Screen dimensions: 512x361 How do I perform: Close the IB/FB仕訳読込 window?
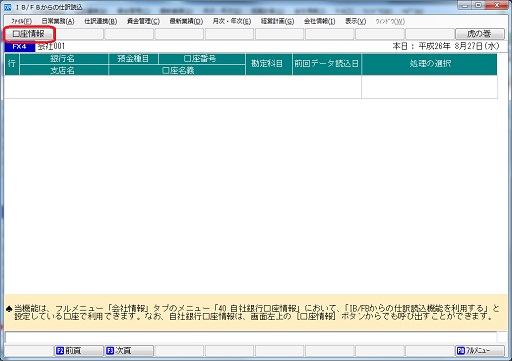pyautogui.click(x=497, y=5)
